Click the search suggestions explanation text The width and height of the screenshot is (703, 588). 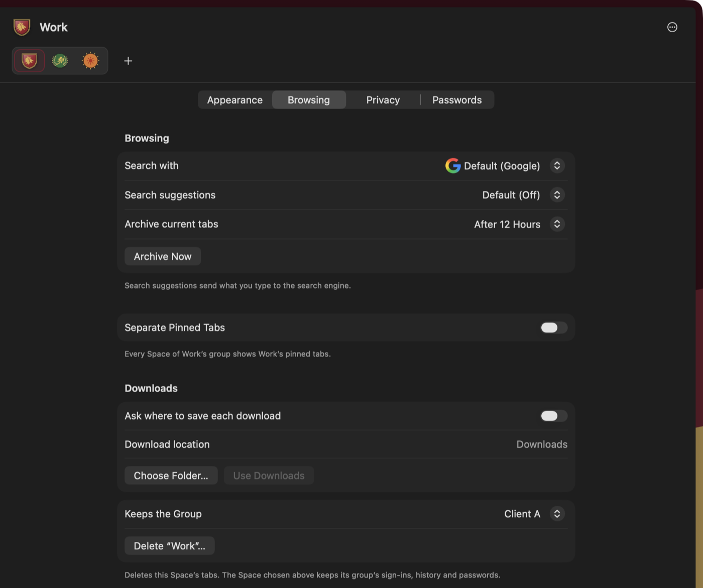coord(238,286)
